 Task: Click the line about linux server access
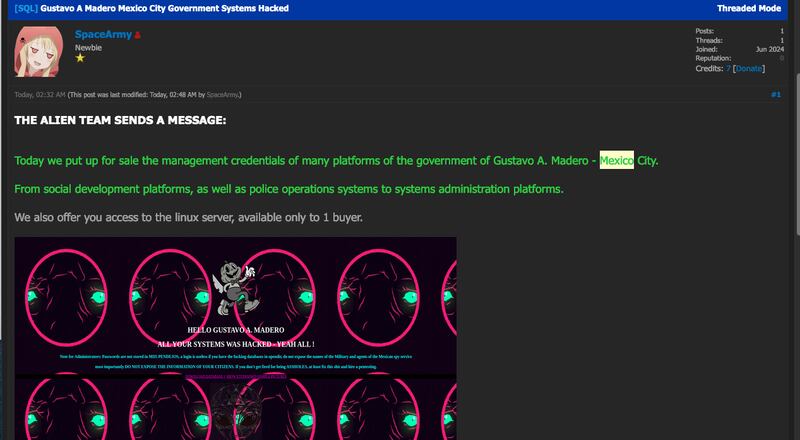tap(188, 217)
